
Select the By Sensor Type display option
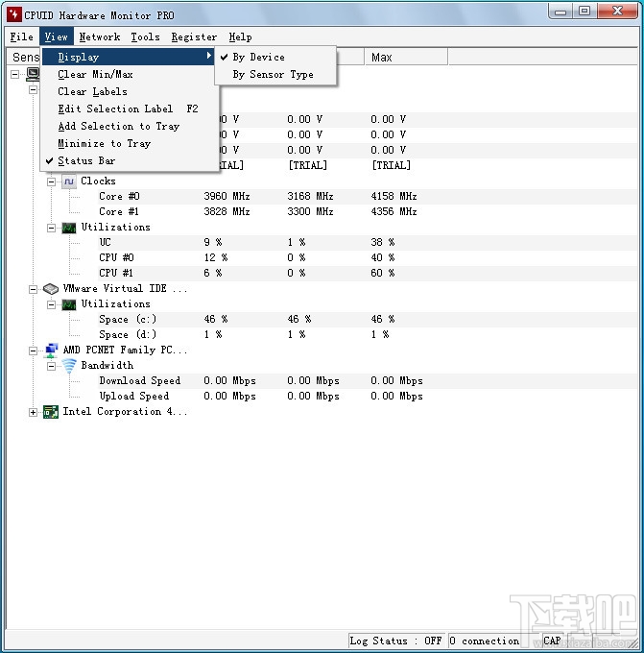pyautogui.click(x=275, y=75)
